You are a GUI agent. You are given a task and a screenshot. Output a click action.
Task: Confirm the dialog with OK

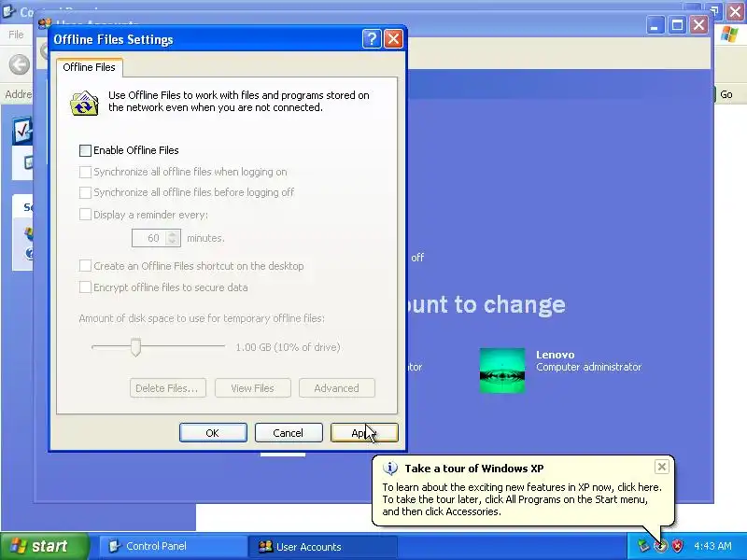[x=213, y=433]
